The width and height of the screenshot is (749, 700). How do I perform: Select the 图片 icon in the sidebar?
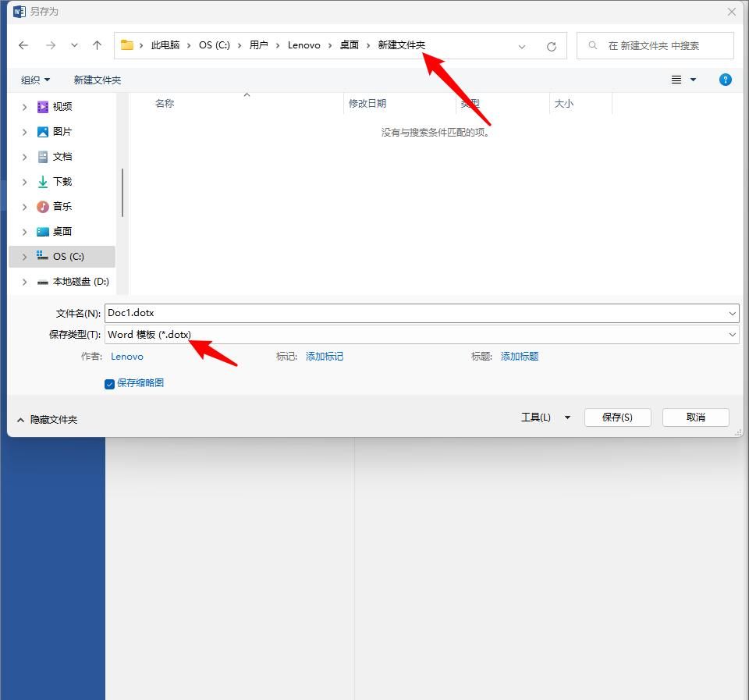pyautogui.click(x=41, y=131)
